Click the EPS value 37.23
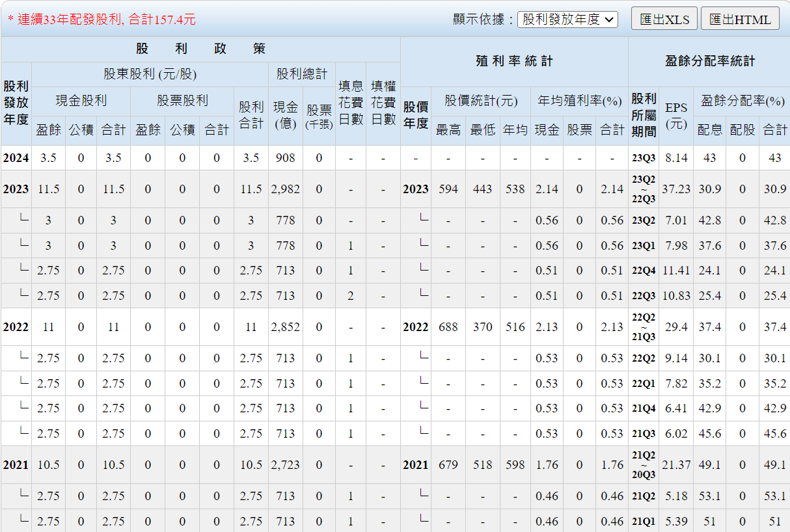Image resolution: width=790 pixels, height=532 pixels. click(x=676, y=189)
